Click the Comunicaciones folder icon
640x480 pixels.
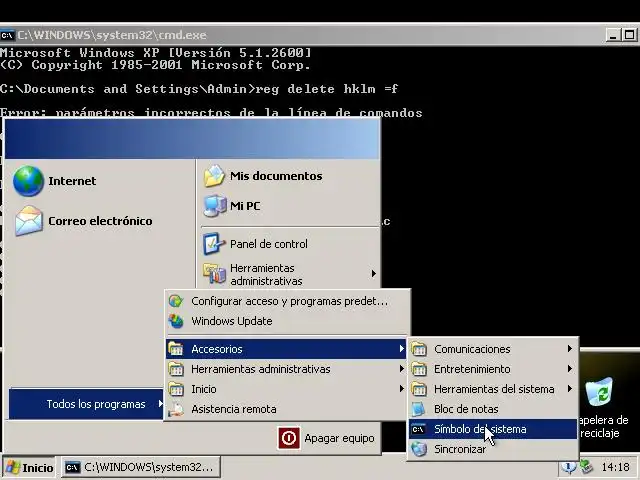point(419,349)
